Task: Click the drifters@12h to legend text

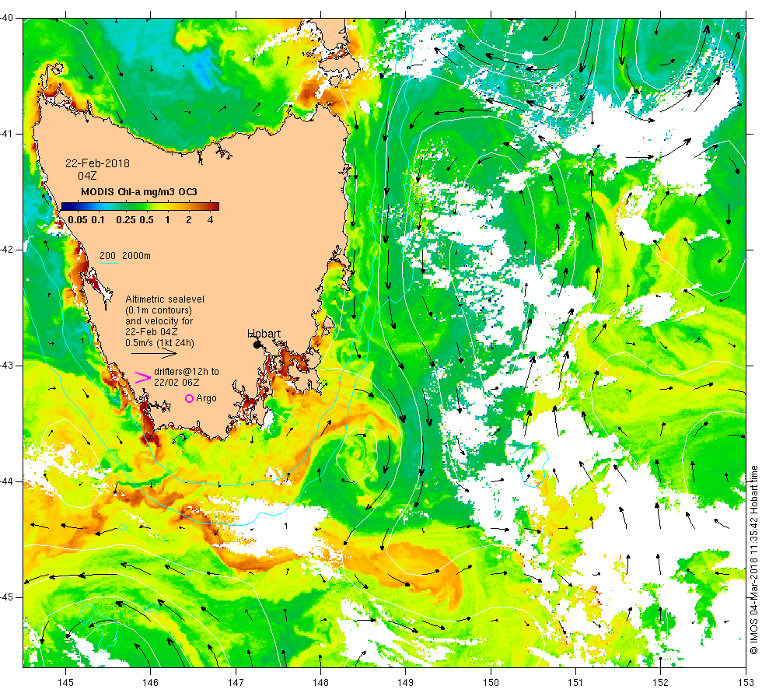Action: click(187, 372)
